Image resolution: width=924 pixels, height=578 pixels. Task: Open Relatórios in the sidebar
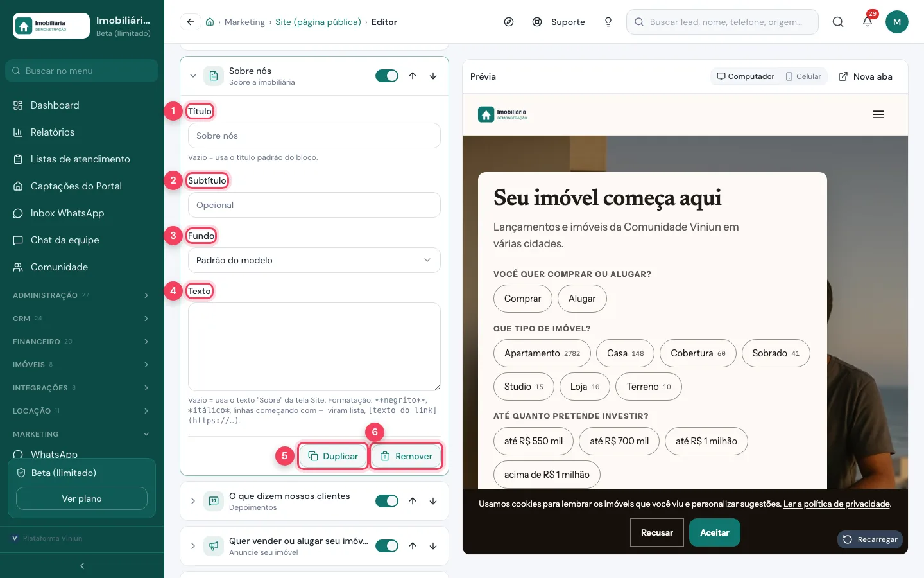[x=82, y=132]
